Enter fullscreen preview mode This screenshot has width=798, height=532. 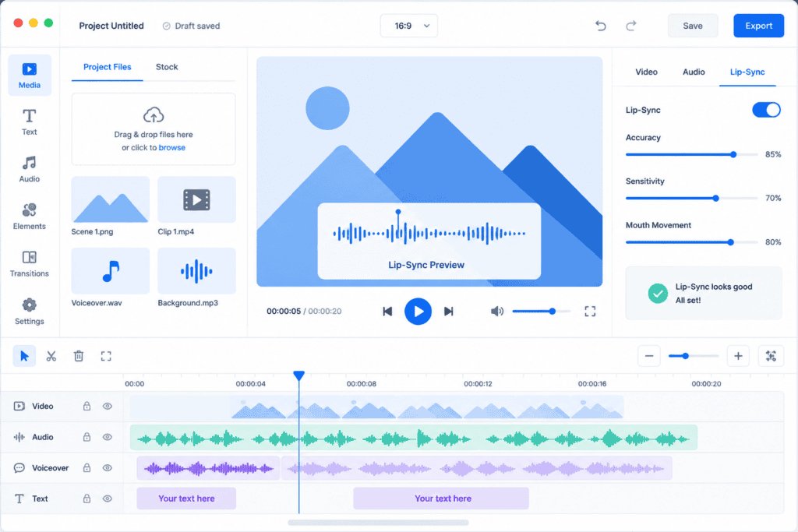pos(590,312)
